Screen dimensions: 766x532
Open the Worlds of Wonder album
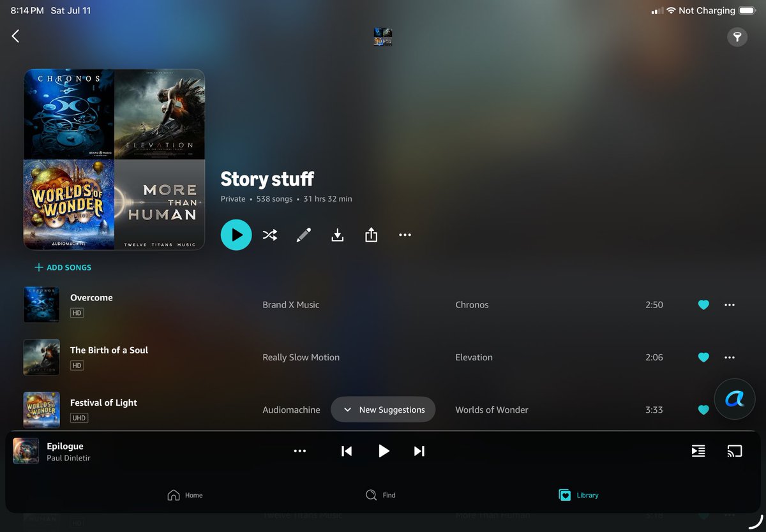(x=492, y=410)
